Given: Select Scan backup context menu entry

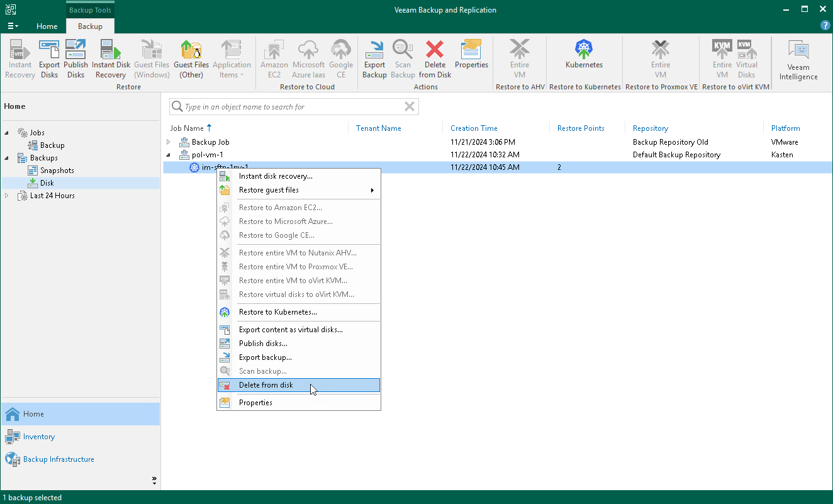Looking at the screenshot, I should [299, 371].
